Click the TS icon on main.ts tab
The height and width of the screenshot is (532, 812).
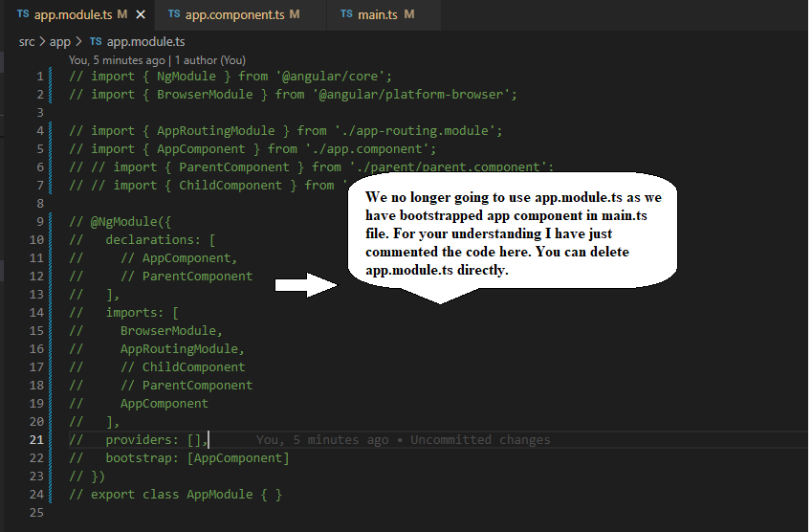[346, 14]
